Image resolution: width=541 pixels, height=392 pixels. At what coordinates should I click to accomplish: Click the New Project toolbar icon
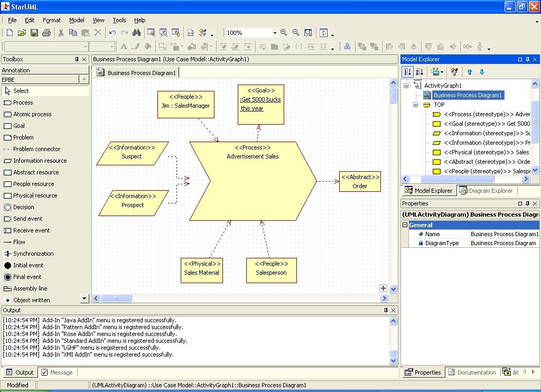click(10, 33)
